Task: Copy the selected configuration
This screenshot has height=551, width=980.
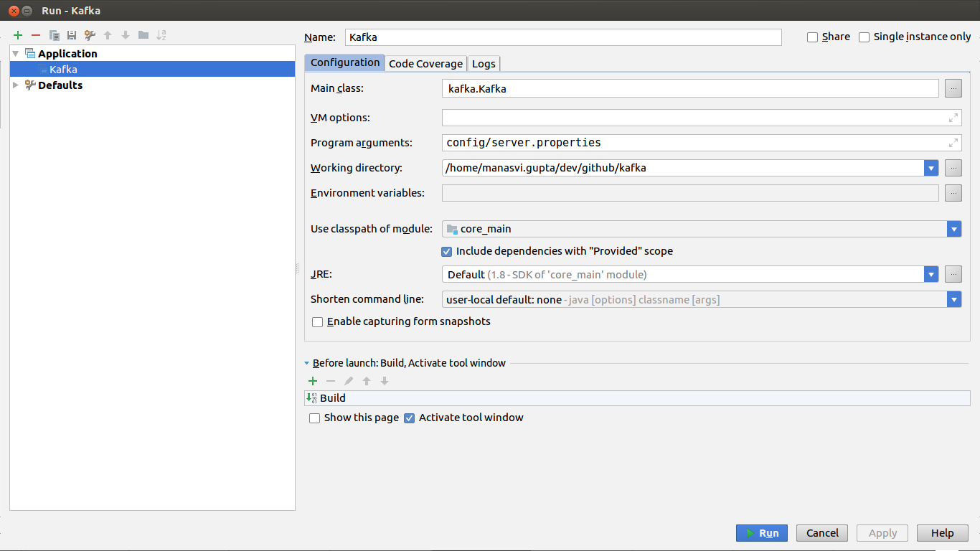Action: point(54,35)
